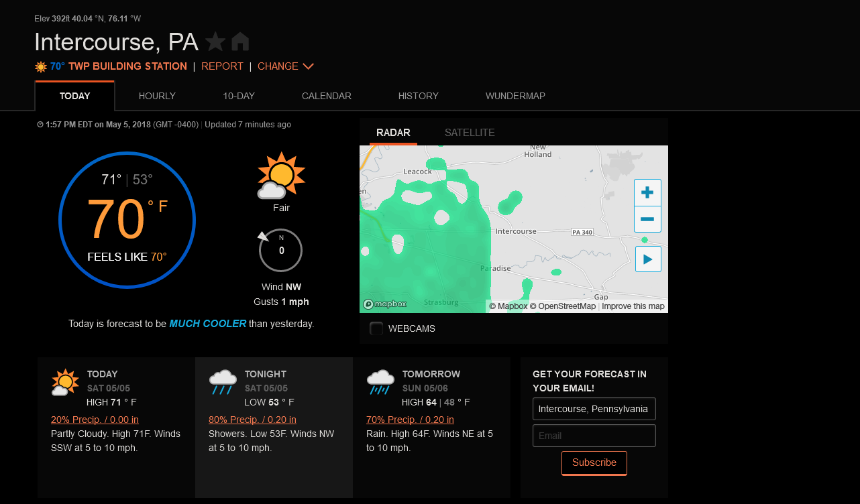The height and width of the screenshot is (504, 860).
Task: Set Intercourse, PA as home location
Action: tap(240, 42)
